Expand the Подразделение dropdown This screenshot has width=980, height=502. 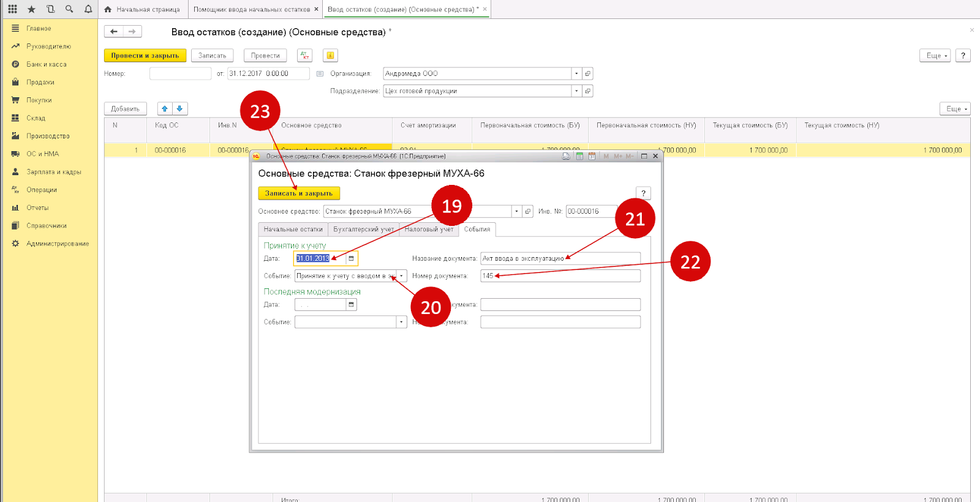click(576, 91)
